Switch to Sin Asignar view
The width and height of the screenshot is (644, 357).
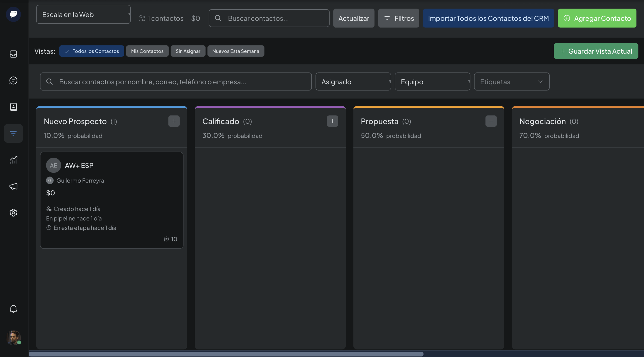click(188, 51)
